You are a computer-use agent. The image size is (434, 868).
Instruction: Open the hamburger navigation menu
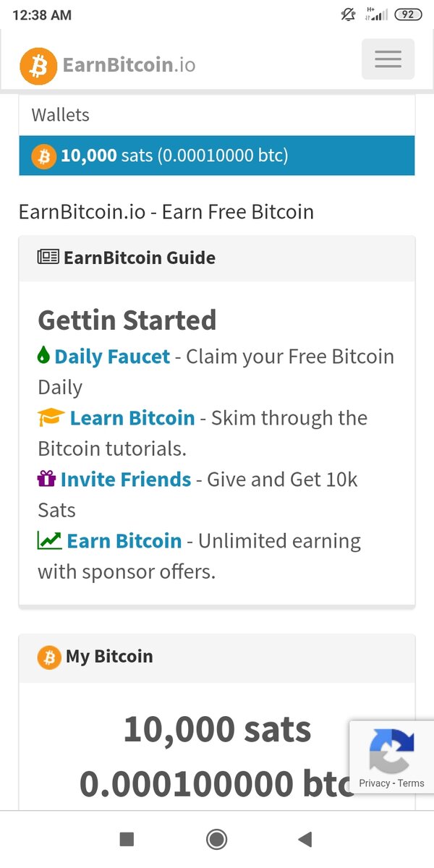point(388,59)
